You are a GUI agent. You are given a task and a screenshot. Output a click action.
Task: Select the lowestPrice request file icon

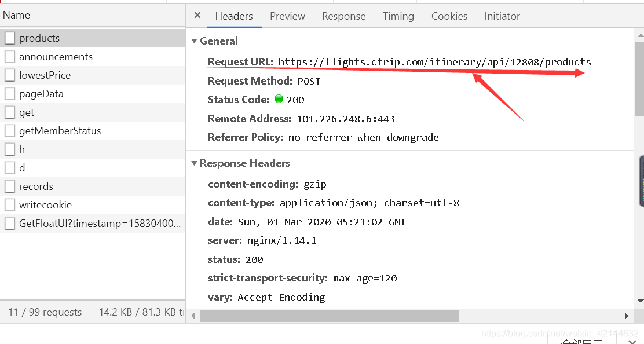[10, 75]
